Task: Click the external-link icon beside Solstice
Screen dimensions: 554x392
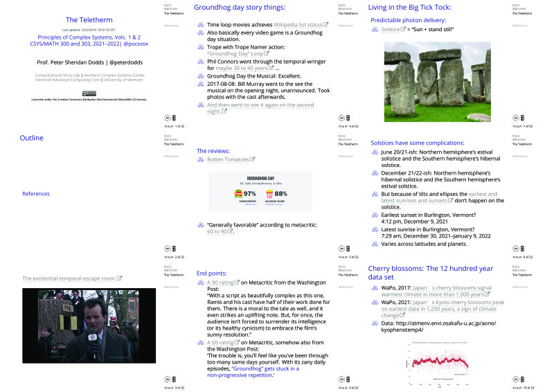Action: (405, 30)
